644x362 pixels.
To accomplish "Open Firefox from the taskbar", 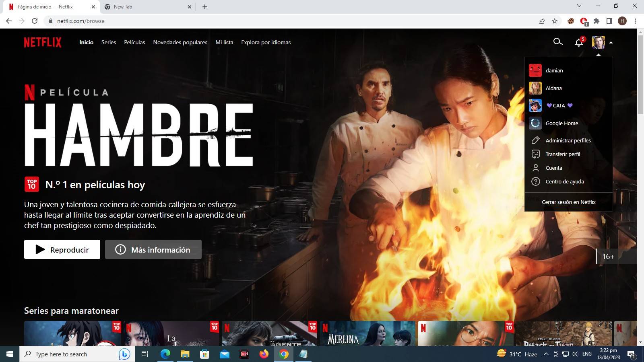I will [x=264, y=354].
